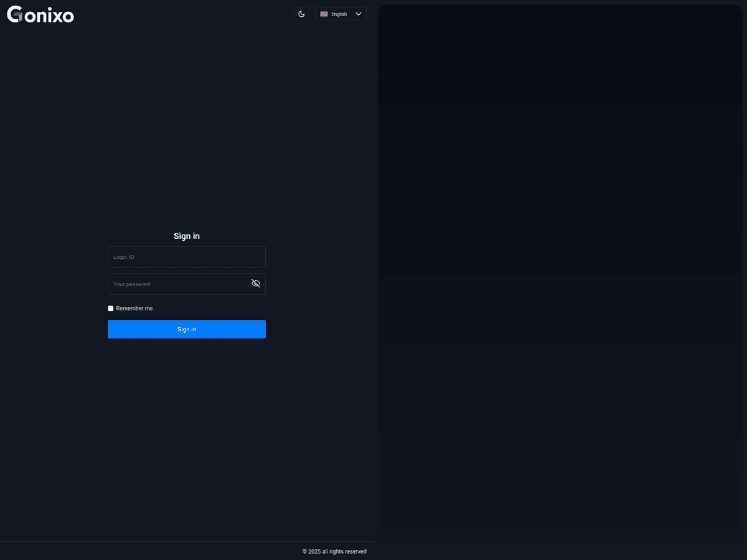Show password using the crossed-eye icon
Viewport: 747px width, 560px height.
pos(256,284)
